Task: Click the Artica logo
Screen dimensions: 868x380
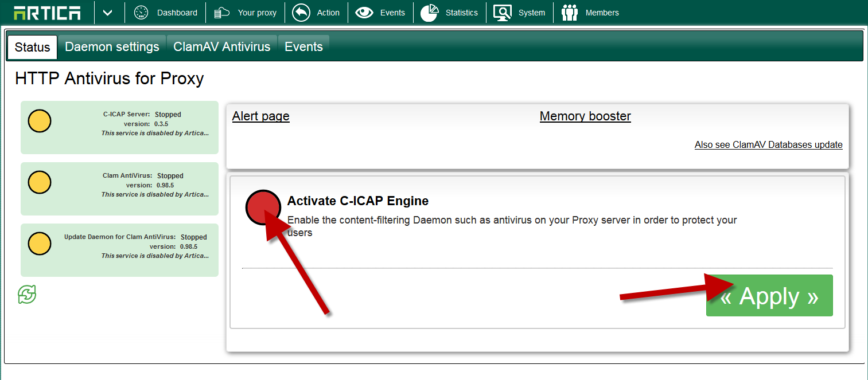Action: click(47, 13)
